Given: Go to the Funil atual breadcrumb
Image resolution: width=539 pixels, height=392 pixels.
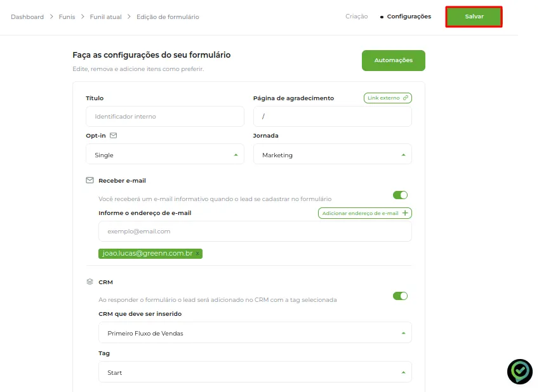Looking at the screenshot, I should [105, 17].
